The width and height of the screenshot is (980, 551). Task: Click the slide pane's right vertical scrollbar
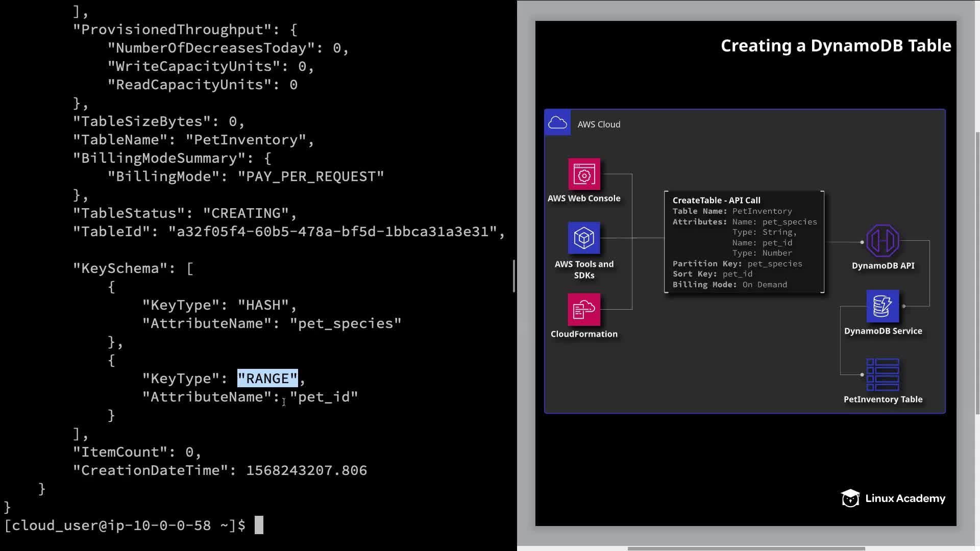977,273
